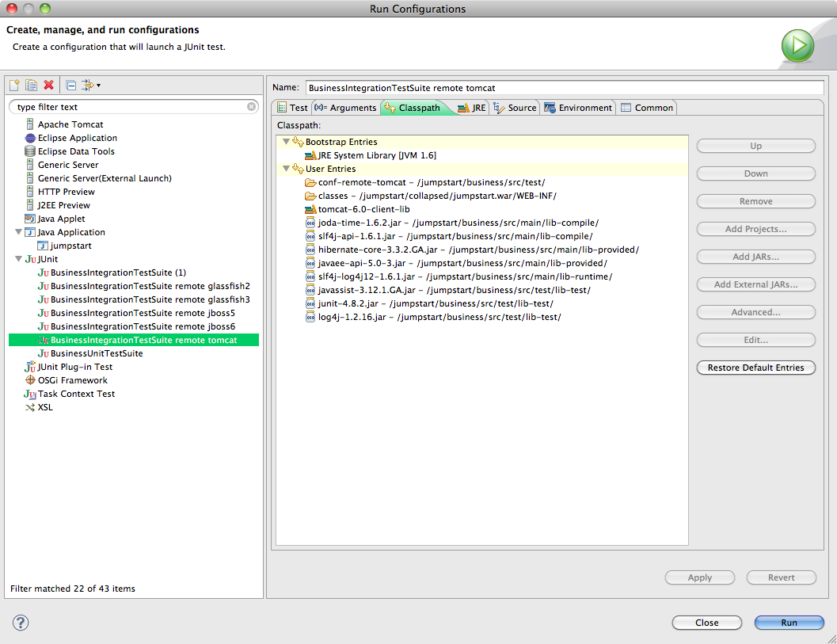
Task: Click the Collapse All toolbar icon
Action: pos(70,85)
